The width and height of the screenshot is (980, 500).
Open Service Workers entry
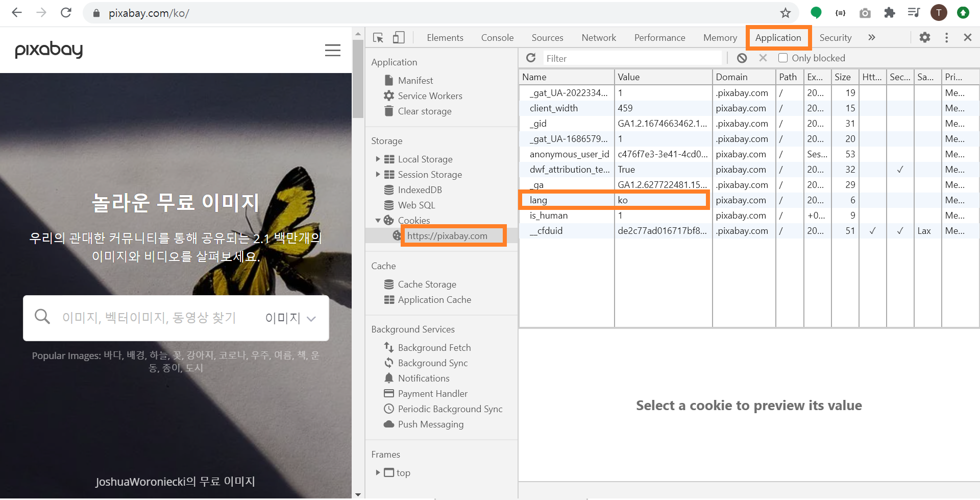tap(430, 96)
